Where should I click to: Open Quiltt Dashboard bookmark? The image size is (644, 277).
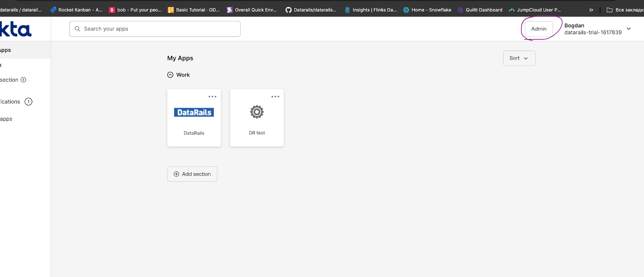(480, 10)
